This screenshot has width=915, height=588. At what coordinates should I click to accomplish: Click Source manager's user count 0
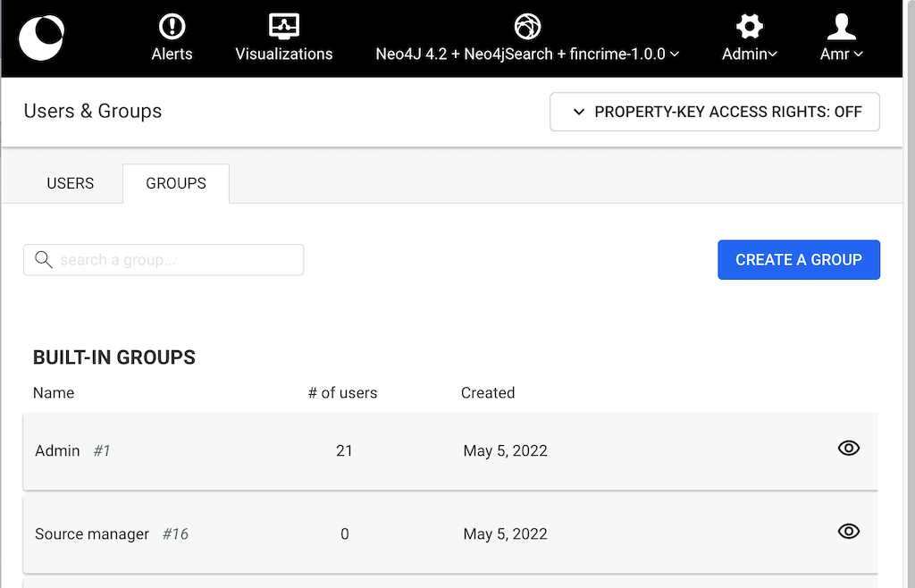pyautogui.click(x=345, y=534)
